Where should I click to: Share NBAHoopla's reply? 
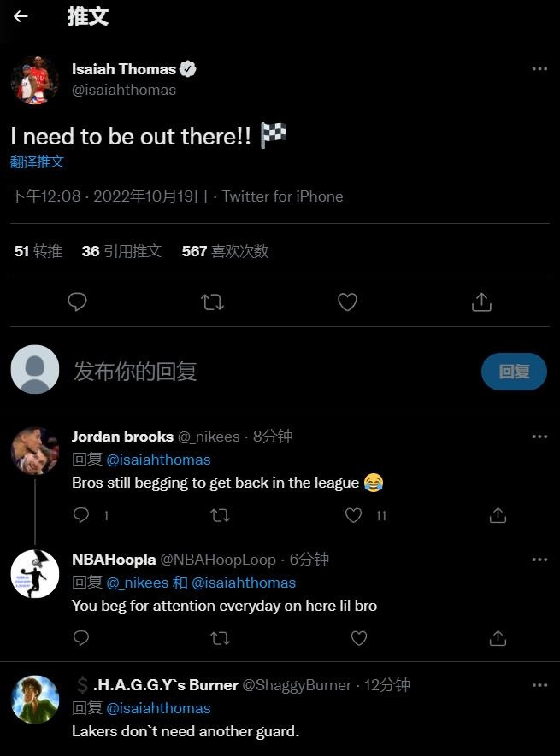tap(498, 638)
